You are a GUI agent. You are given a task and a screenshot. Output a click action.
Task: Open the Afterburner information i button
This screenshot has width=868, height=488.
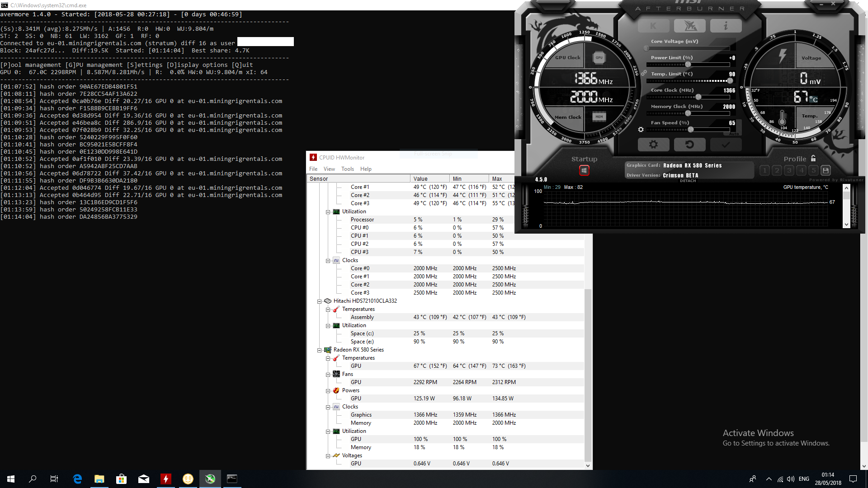coord(726,26)
